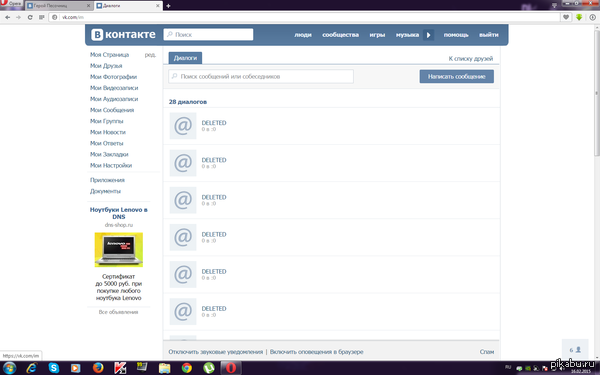This screenshot has height=375, width=600.
Task: Open uTorrent from the taskbar
Action: point(209,368)
